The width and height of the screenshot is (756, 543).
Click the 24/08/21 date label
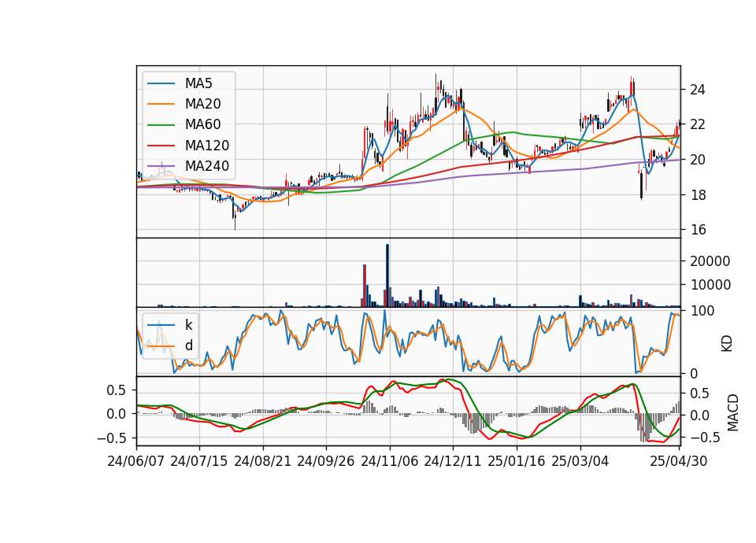coord(263,462)
